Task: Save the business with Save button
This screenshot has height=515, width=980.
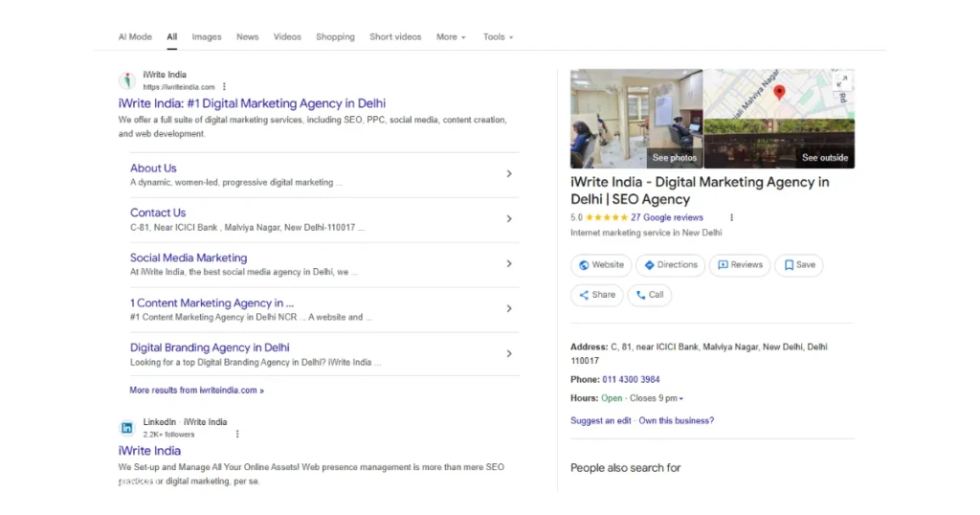Action: [x=799, y=265]
